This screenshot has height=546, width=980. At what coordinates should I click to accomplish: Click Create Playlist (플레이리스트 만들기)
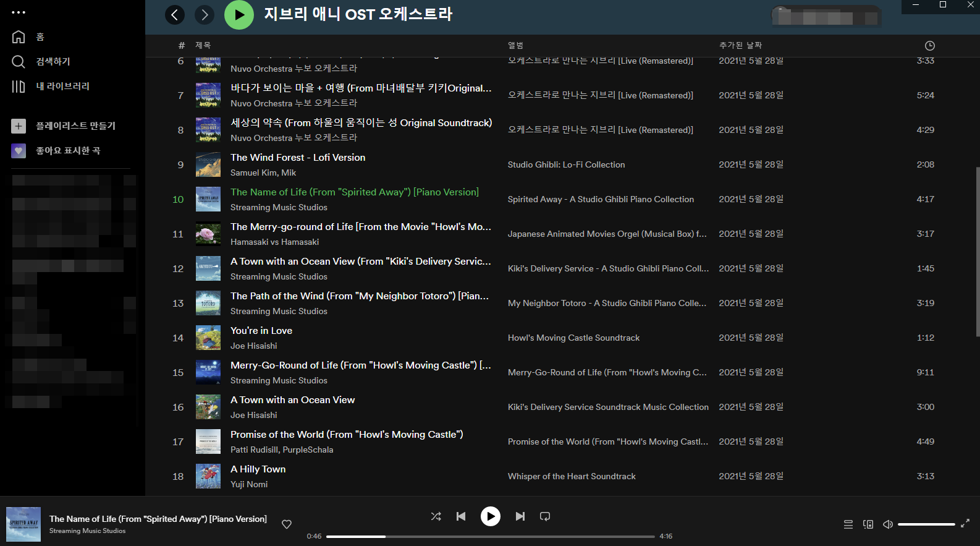point(75,126)
